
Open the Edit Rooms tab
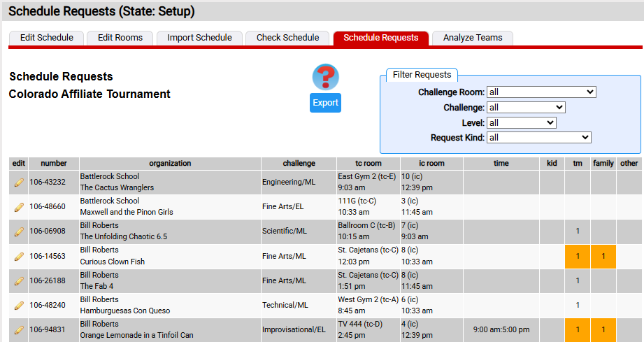120,38
